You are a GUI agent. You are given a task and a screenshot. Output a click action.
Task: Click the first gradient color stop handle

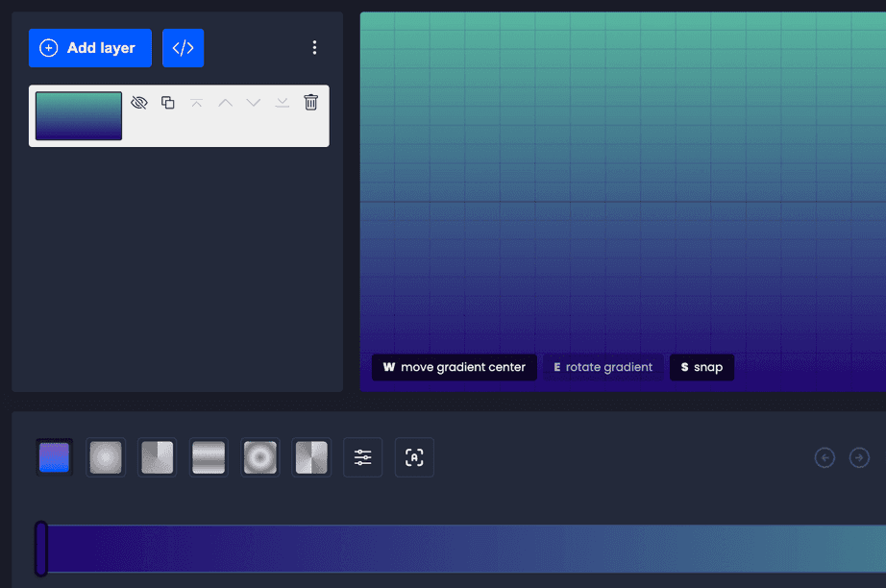tap(40, 550)
